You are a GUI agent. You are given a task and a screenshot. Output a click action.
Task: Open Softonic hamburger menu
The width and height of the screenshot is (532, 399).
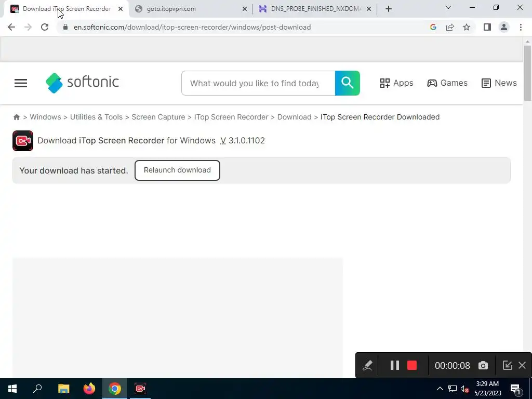tap(21, 83)
